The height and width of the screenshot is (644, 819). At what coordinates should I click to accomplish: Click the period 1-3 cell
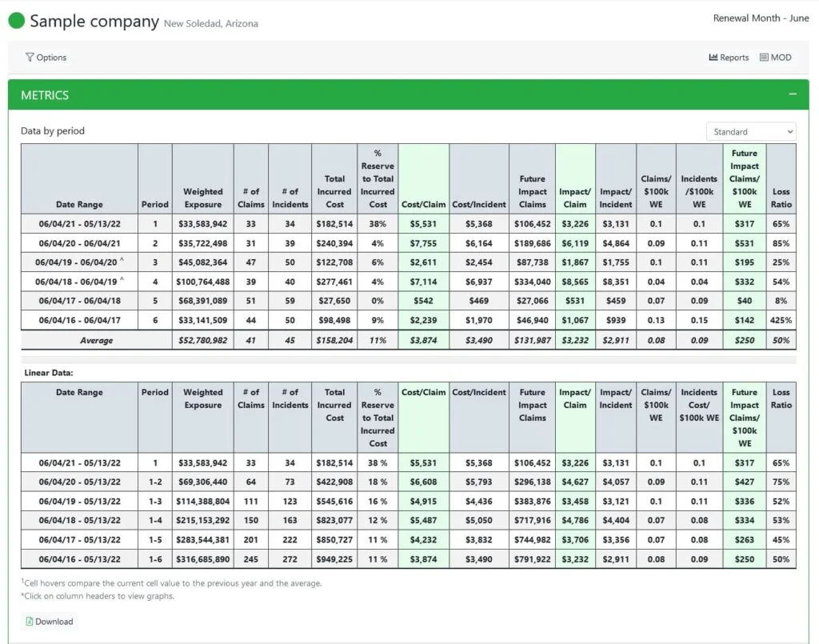(x=155, y=502)
